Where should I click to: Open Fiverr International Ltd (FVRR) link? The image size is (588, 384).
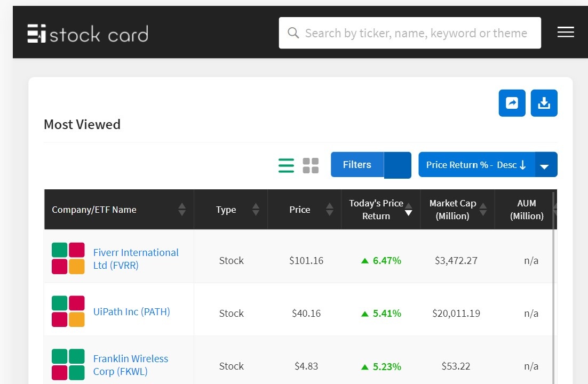[136, 259]
